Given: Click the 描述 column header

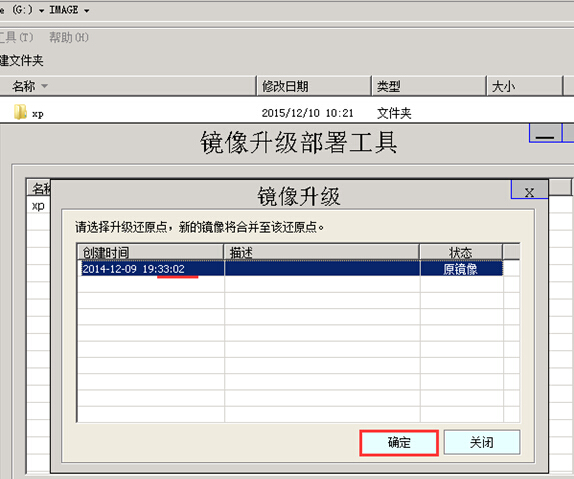Looking at the screenshot, I should pyautogui.click(x=321, y=252).
